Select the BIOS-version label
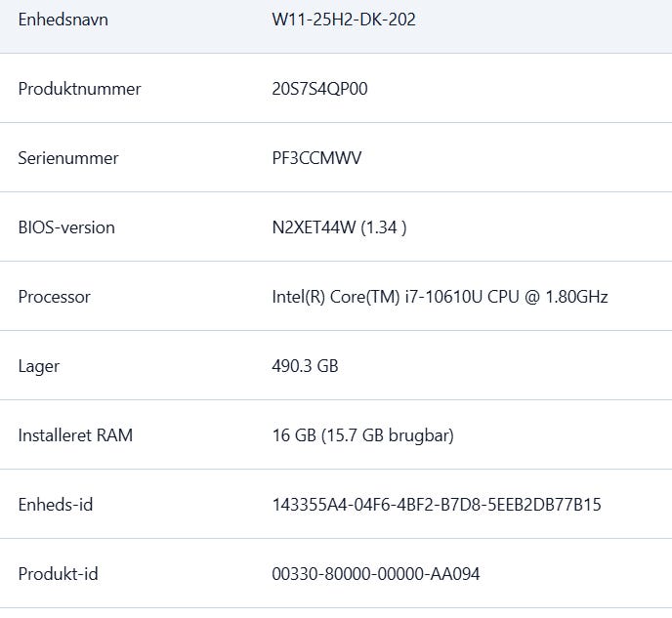Image resolution: width=672 pixels, height=618 pixels. click(66, 227)
